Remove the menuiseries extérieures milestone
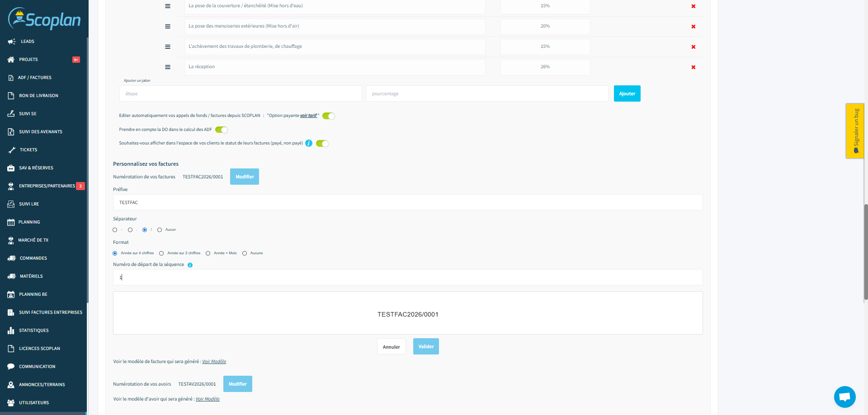The width and height of the screenshot is (868, 415). point(693,27)
